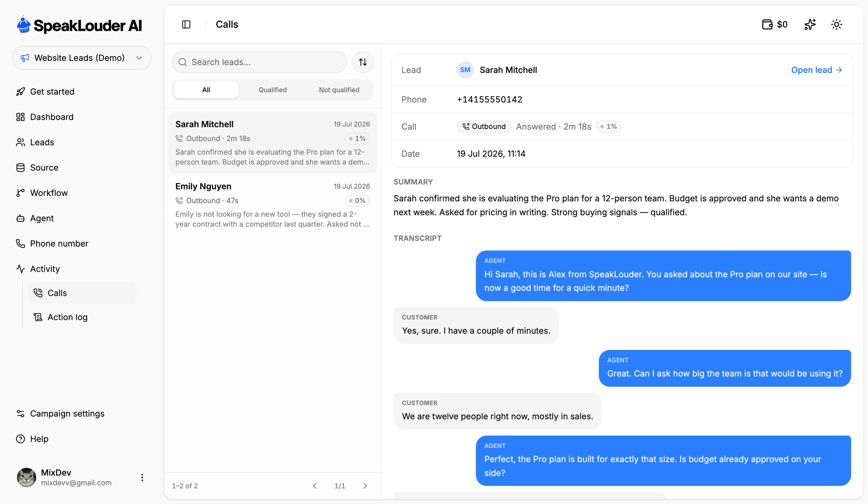
Task: Click the agent message starting "Hi Sarah"
Action: pos(663,276)
